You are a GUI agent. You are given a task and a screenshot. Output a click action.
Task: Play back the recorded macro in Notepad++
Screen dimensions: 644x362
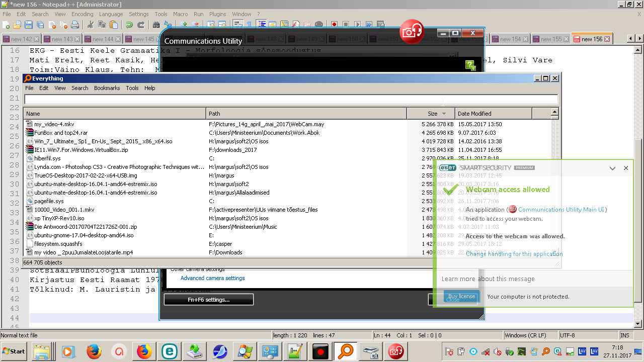(357, 24)
